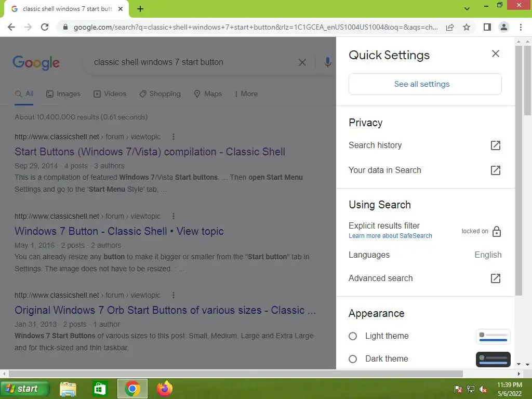Image resolution: width=532 pixels, height=399 pixels.
Task: Bookmark this tab with the star icon
Action: click(x=467, y=27)
